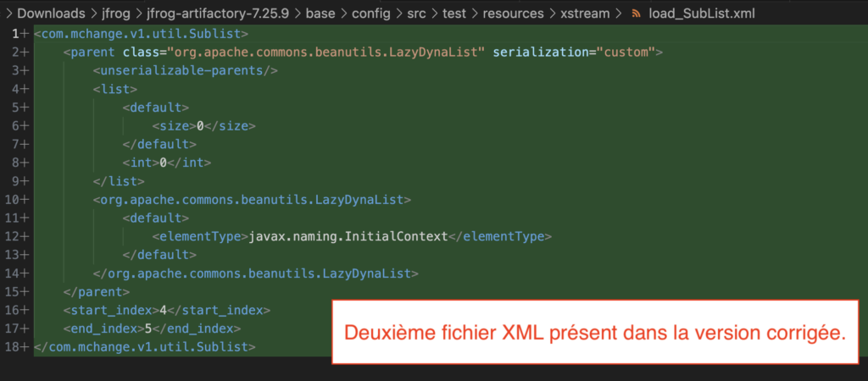Viewport: 868px width, 381px height.
Task: Click the base breadcrumb segment
Action: [320, 14]
